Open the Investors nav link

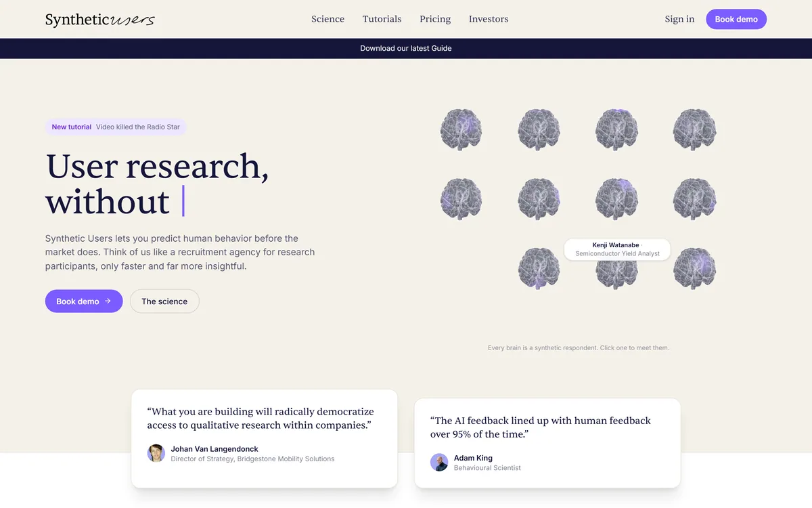[x=489, y=19]
